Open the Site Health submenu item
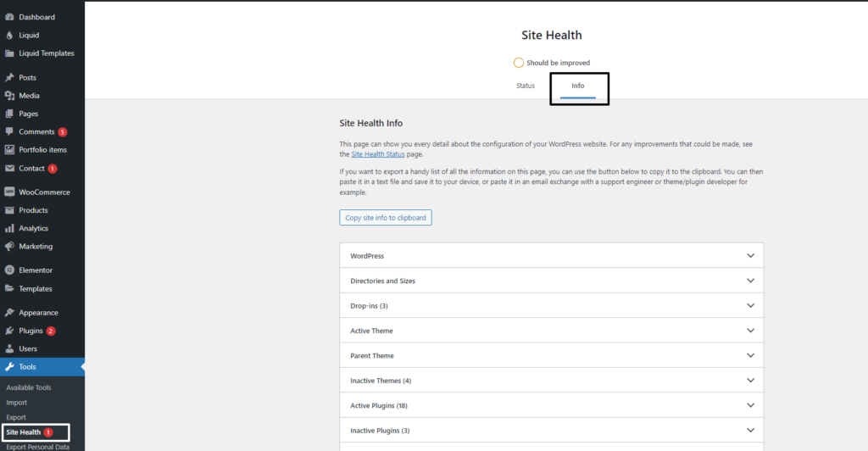Image resolution: width=868 pixels, height=451 pixels. 23,432
